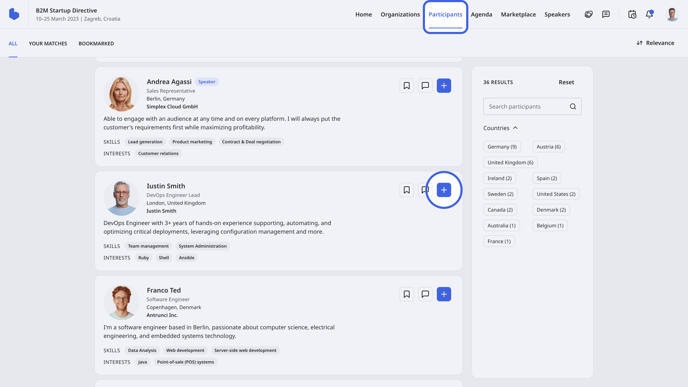The image size is (688, 387).
Task: Select the Participants menu item
Action: pyautogui.click(x=445, y=14)
